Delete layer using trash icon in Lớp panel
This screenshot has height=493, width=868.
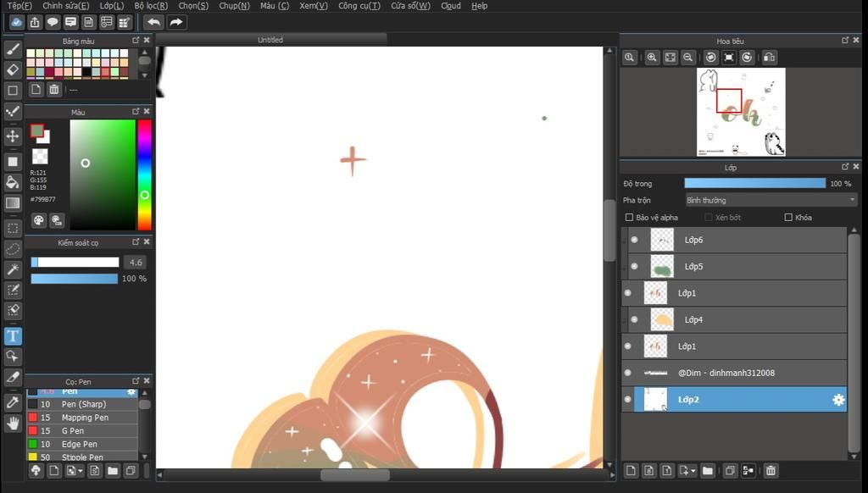tap(771, 471)
